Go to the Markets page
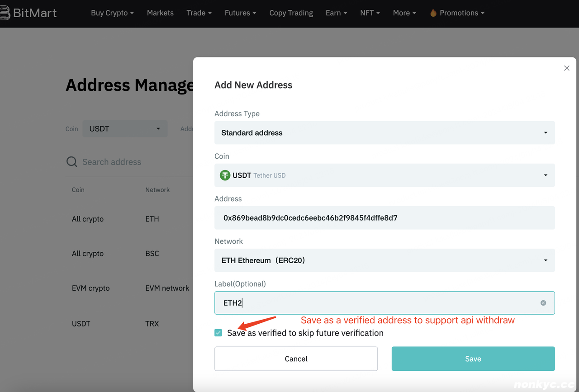Image resolution: width=579 pixels, height=392 pixels. pyautogui.click(x=160, y=13)
